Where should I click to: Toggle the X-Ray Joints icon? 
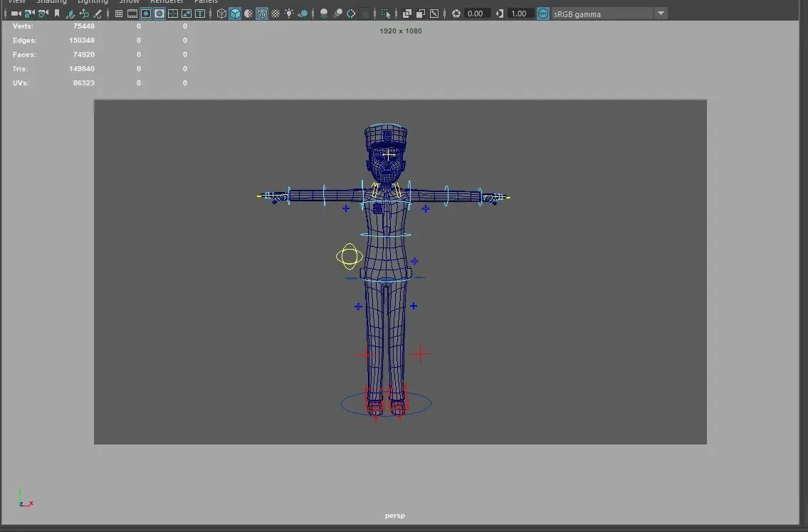434,14
